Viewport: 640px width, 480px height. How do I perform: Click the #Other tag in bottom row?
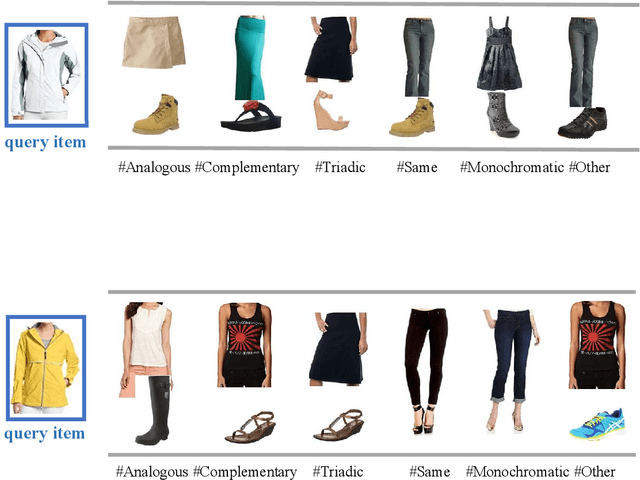tap(595, 472)
